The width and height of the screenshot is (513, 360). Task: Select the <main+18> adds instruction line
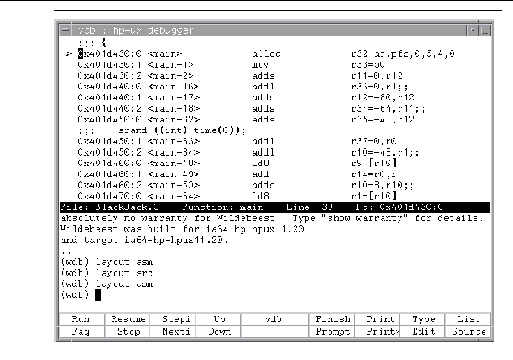(251, 109)
